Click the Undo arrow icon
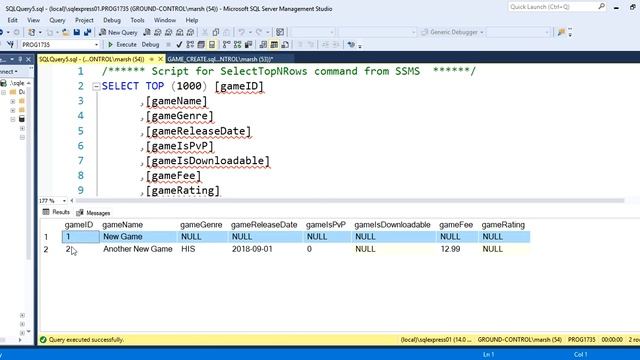The height and width of the screenshot is (360, 640). [x=242, y=32]
